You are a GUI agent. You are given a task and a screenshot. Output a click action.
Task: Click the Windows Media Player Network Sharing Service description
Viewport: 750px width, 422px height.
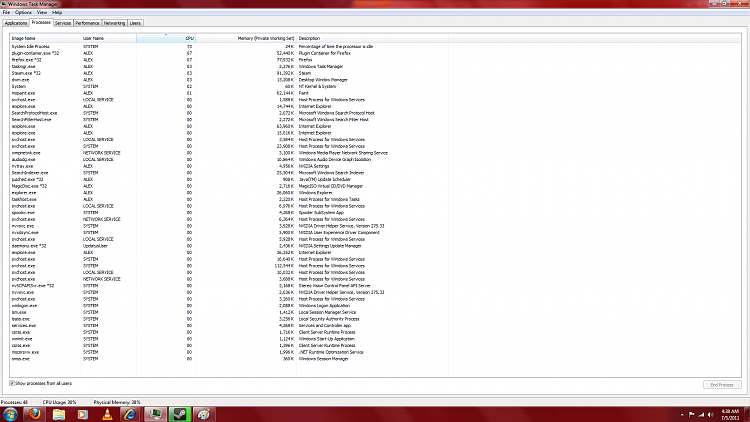[x=343, y=153]
